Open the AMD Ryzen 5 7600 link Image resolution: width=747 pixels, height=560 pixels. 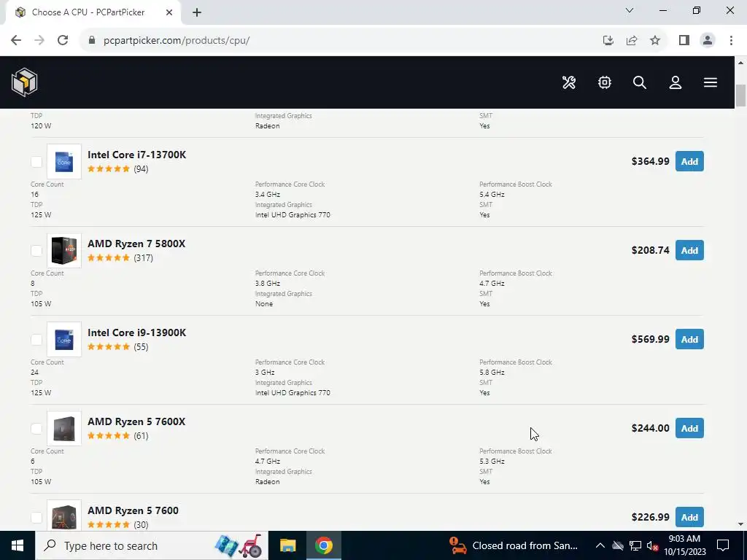(133, 510)
